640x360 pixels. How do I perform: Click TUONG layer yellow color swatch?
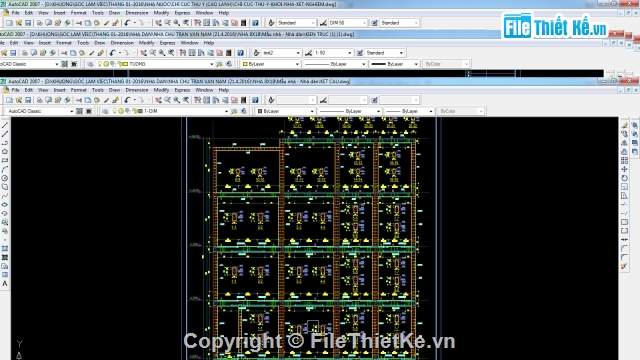[x=125, y=64]
